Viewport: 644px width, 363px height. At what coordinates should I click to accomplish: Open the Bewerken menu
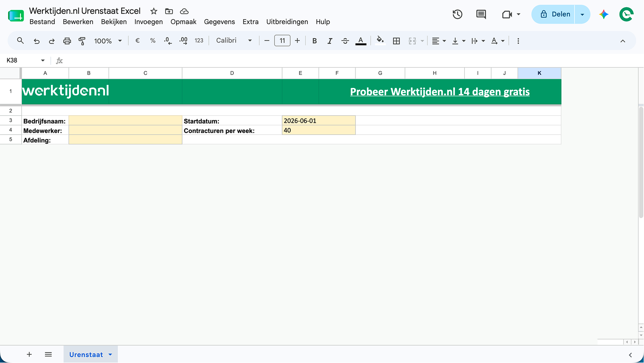(x=78, y=22)
